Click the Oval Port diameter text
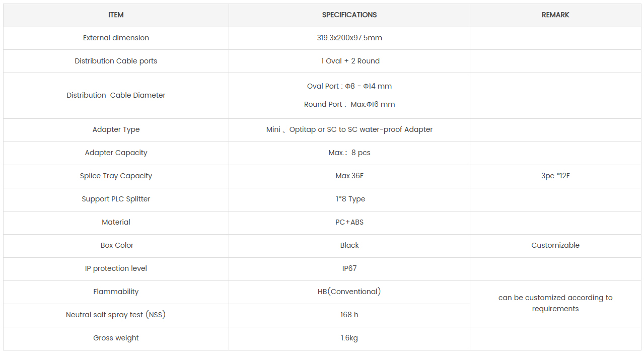 [349, 86]
